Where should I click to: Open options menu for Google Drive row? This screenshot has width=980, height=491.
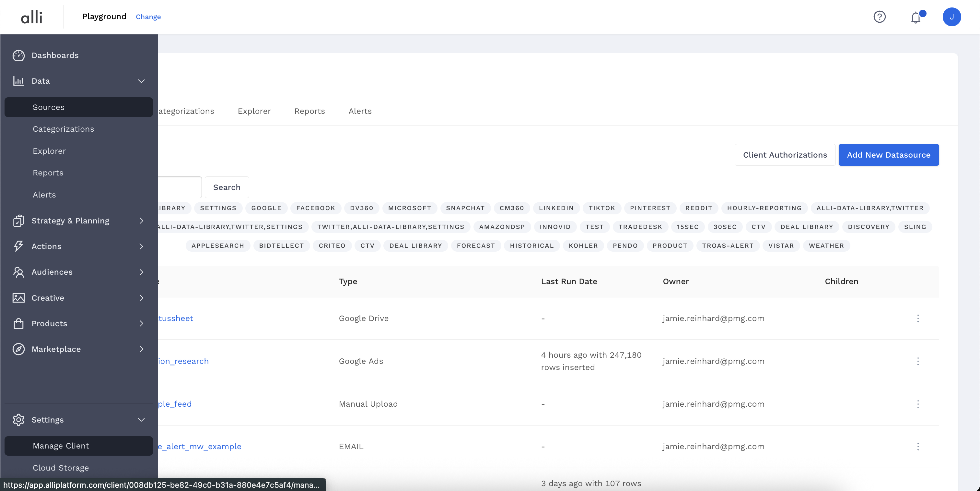point(917,318)
